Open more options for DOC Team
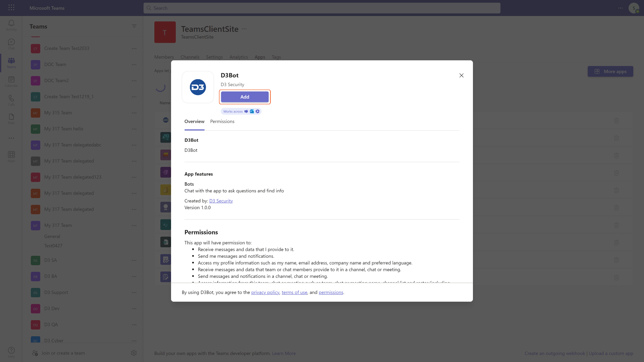The height and width of the screenshot is (362, 644). pyautogui.click(x=134, y=64)
